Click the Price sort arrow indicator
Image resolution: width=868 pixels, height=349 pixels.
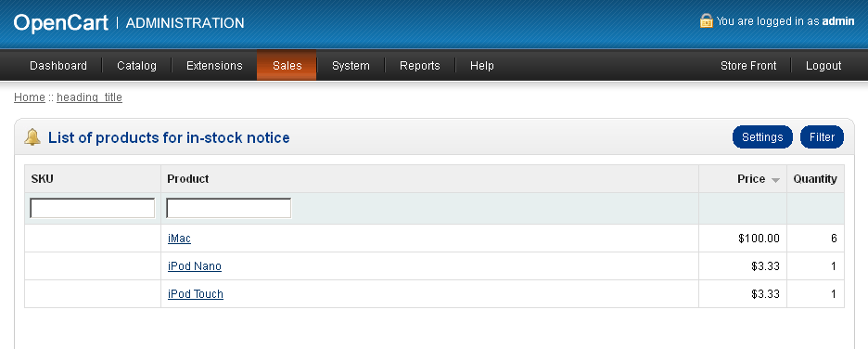click(775, 180)
